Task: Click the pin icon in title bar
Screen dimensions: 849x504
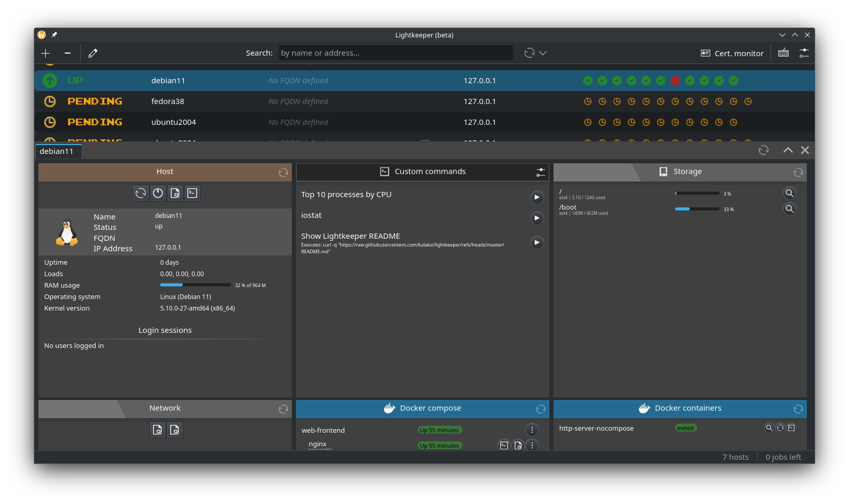Action: 54,35
